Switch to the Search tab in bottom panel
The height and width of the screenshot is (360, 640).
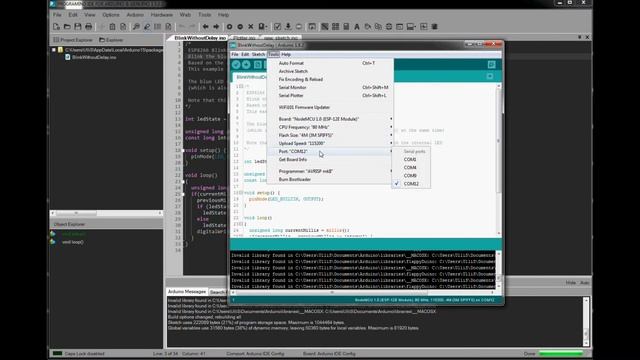tap(217, 292)
